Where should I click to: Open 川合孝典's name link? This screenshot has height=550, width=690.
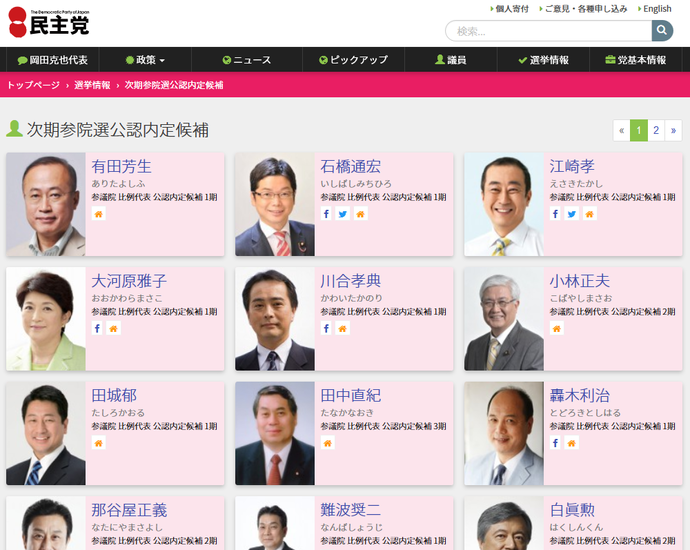click(351, 281)
